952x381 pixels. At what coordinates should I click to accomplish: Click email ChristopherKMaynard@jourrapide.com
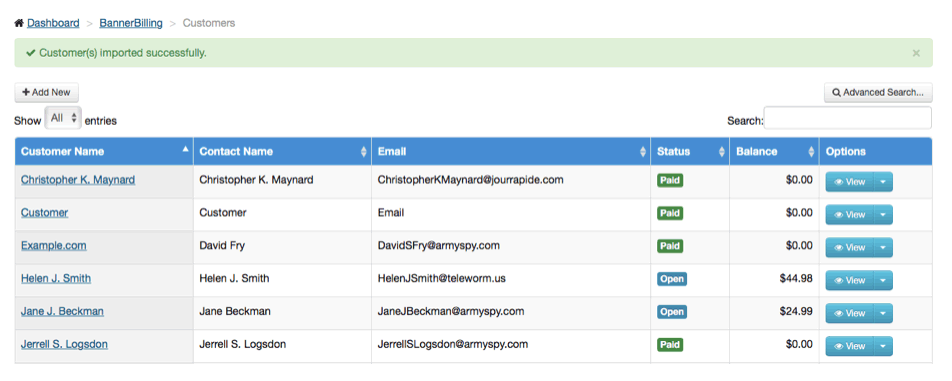[471, 180]
